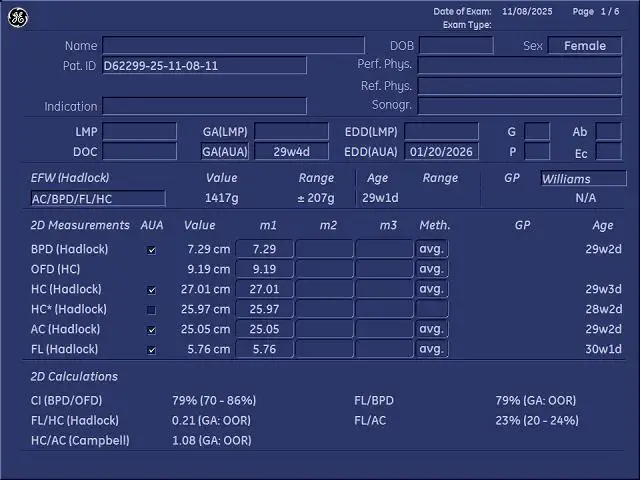
Task: Click the EDD(AUA) 01/20/2026 field
Action: pos(441,152)
